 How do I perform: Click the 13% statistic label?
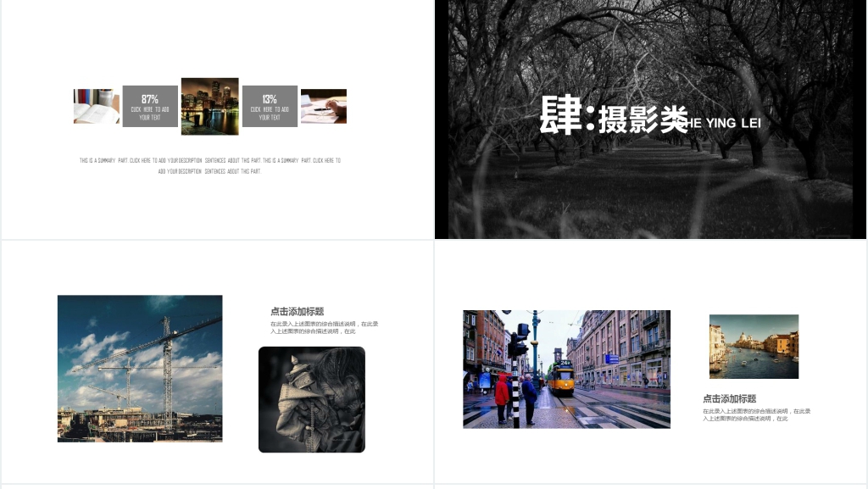point(270,99)
